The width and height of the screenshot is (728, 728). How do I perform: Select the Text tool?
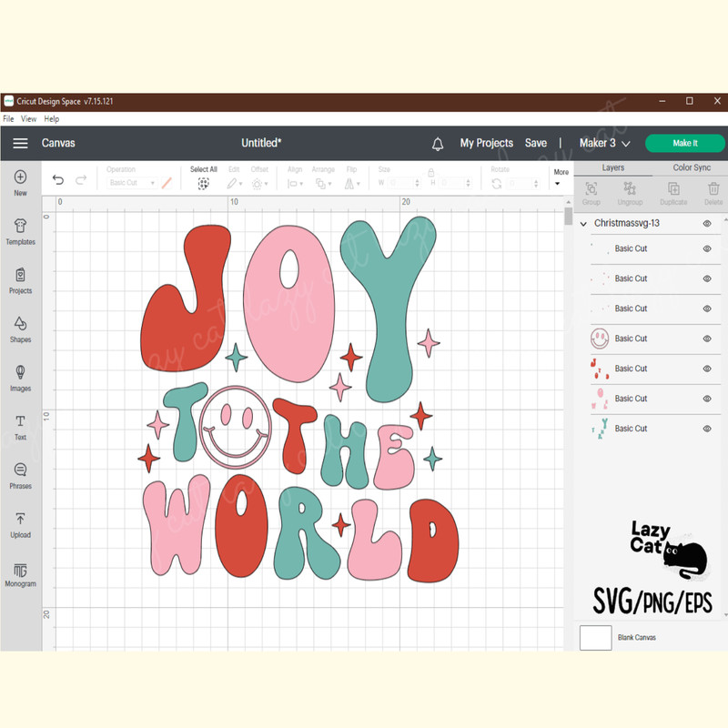pos(20,428)
